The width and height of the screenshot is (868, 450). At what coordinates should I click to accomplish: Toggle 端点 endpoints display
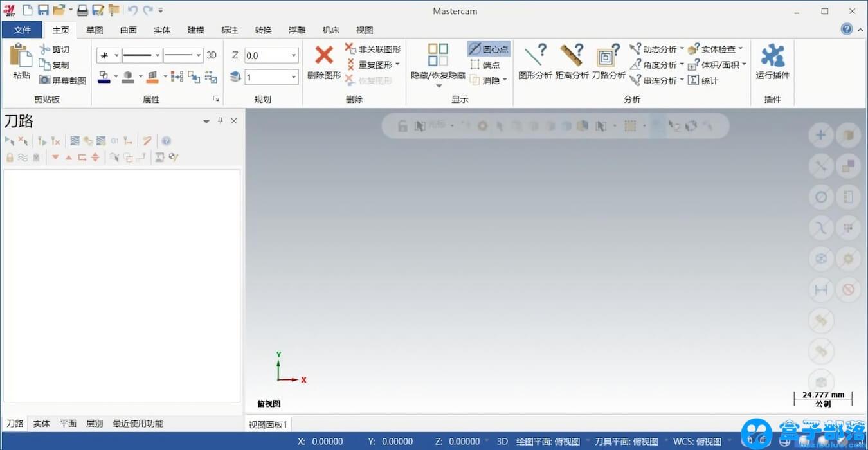tap(485, 64)
